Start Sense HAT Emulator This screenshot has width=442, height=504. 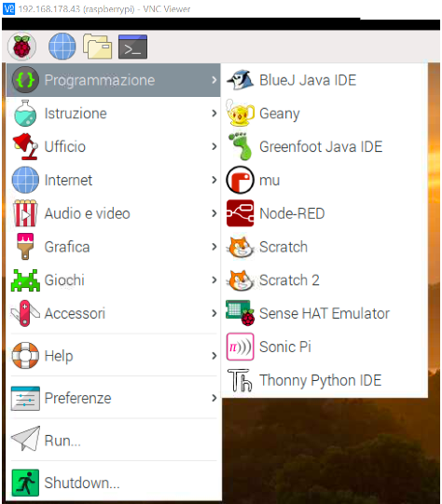(x=325, y=313)
